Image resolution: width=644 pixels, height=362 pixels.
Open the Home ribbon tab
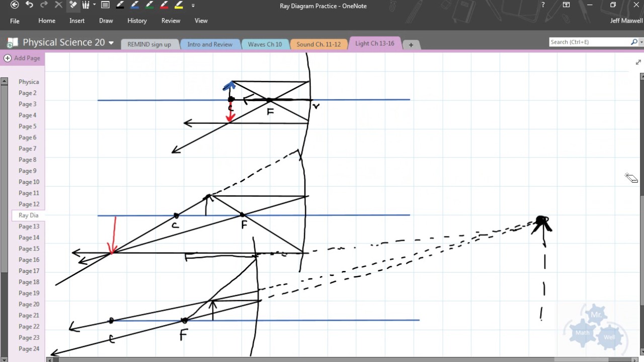click(x=47, y=21)
